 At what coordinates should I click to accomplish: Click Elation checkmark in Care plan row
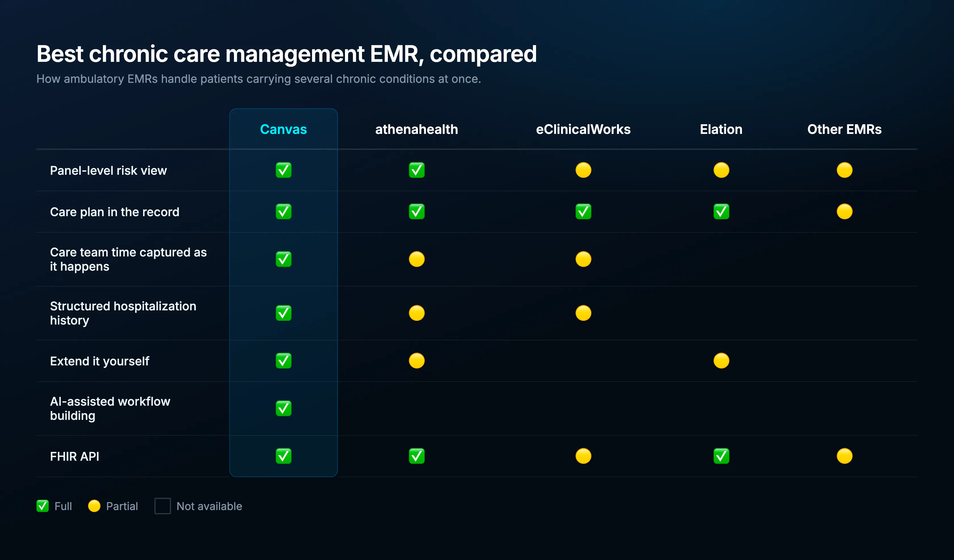pyautogui.click(x=721, y=212)
